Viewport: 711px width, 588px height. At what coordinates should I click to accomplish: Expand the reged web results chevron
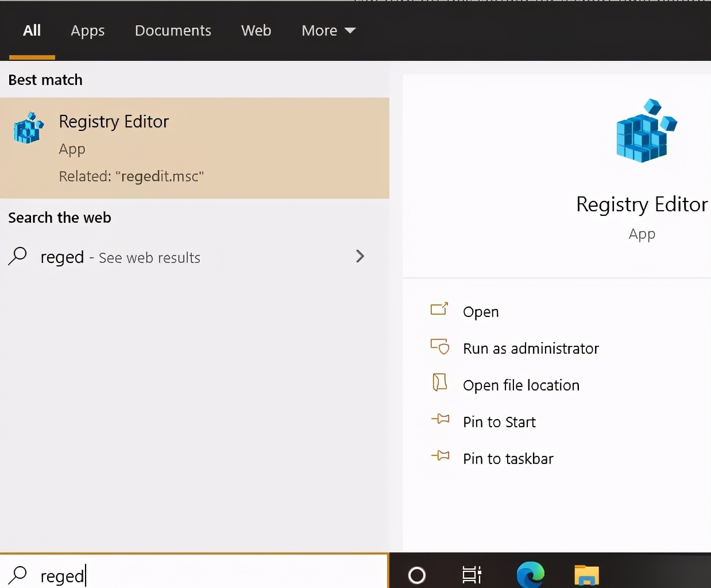point(360,257)
